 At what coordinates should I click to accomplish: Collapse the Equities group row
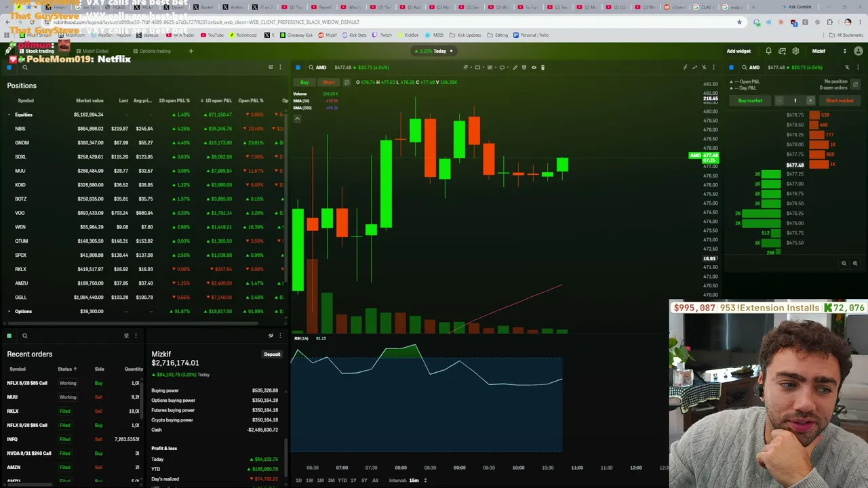click(9, 115)
